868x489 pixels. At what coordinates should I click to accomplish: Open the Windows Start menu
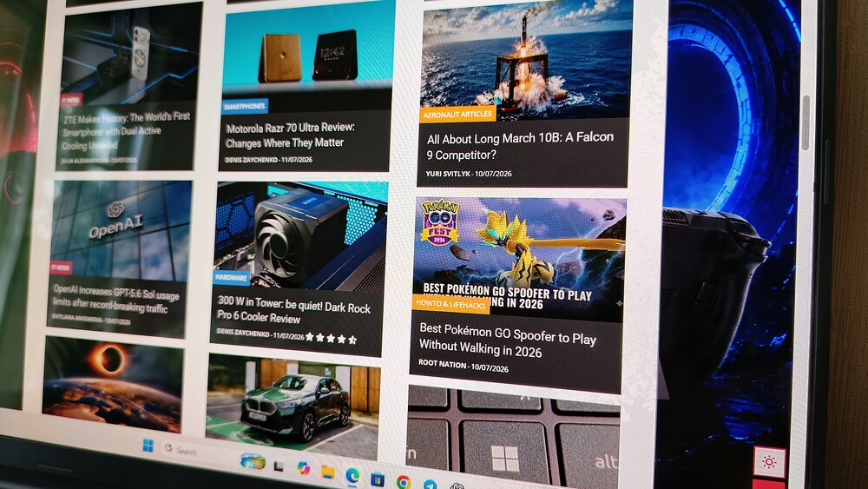click(x=148, y=446)
